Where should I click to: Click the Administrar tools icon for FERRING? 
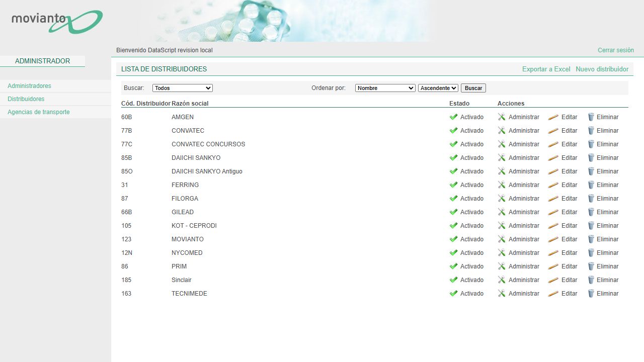point(501,185)
